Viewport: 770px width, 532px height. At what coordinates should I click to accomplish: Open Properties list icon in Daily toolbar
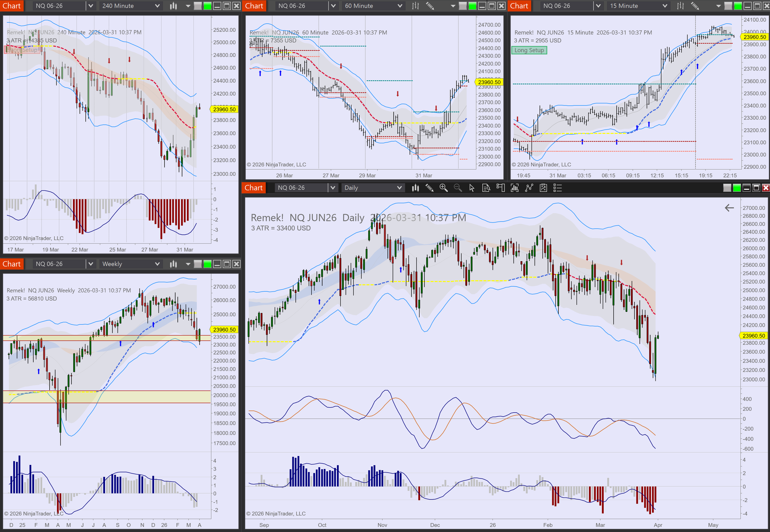[557, 188]
